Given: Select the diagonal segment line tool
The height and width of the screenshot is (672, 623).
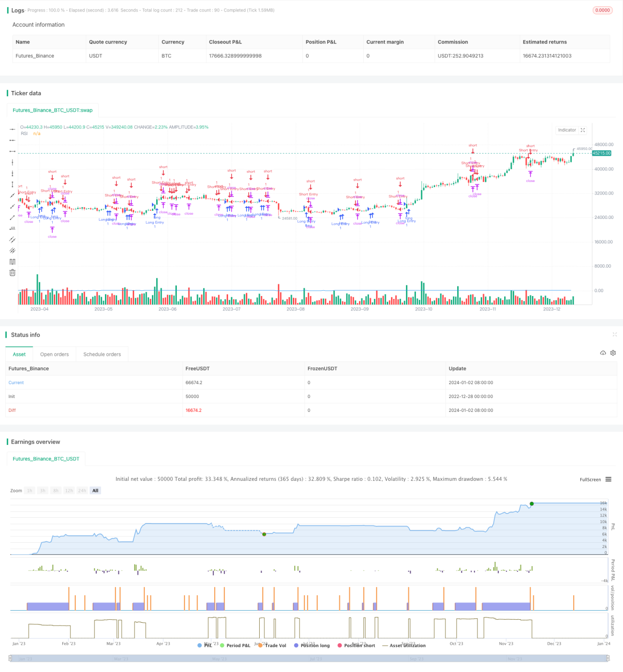Looking at the screenshot, I should (12, 217).
